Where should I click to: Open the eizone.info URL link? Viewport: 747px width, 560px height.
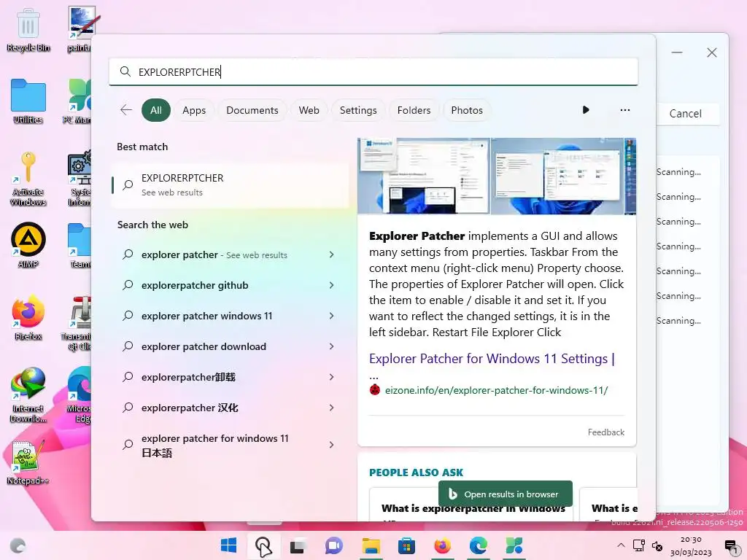point(496,391)
